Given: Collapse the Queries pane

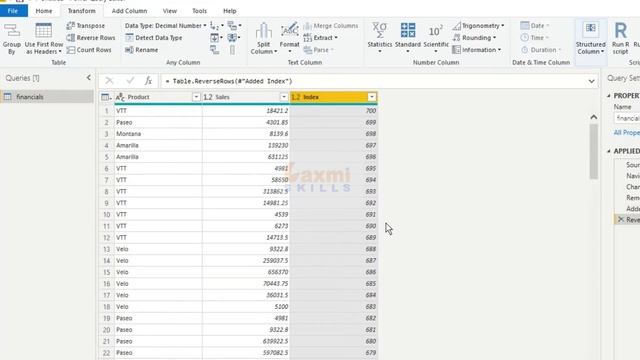Looking at the screenshot, I should tap(89, 78).
